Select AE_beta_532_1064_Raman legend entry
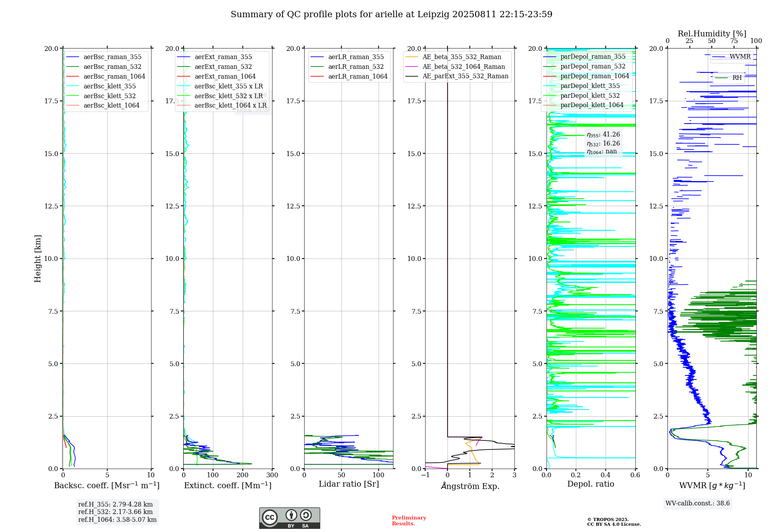The width and height of the screenshot is (783, 532). click(456, 67)
